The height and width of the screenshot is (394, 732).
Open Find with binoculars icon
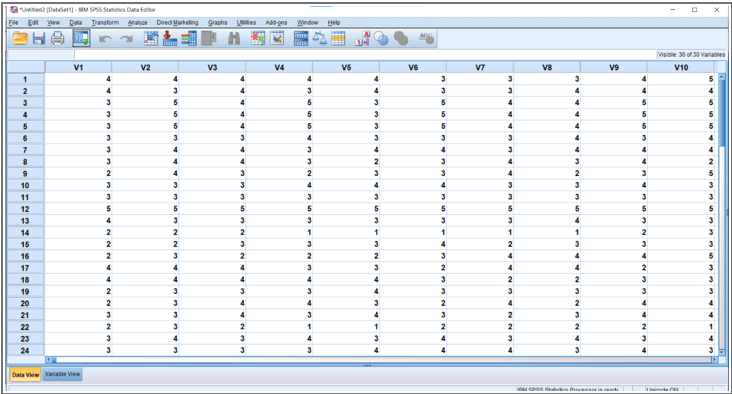(x=234, y=38)
